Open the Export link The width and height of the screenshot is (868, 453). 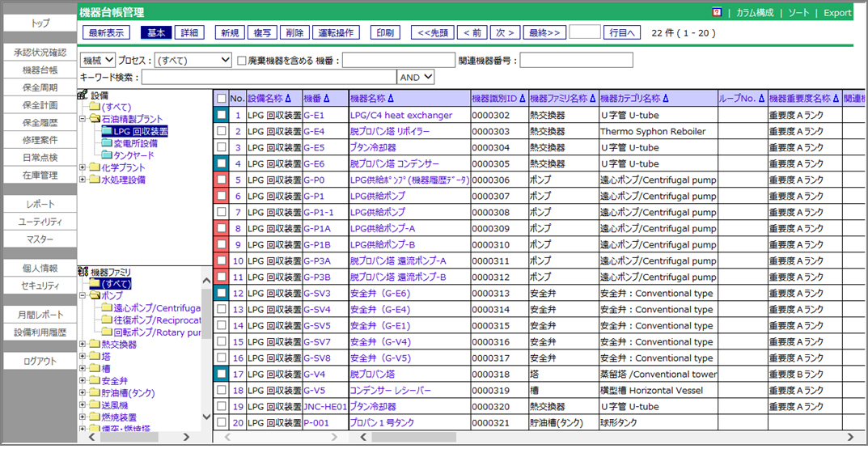pos(837,13)
